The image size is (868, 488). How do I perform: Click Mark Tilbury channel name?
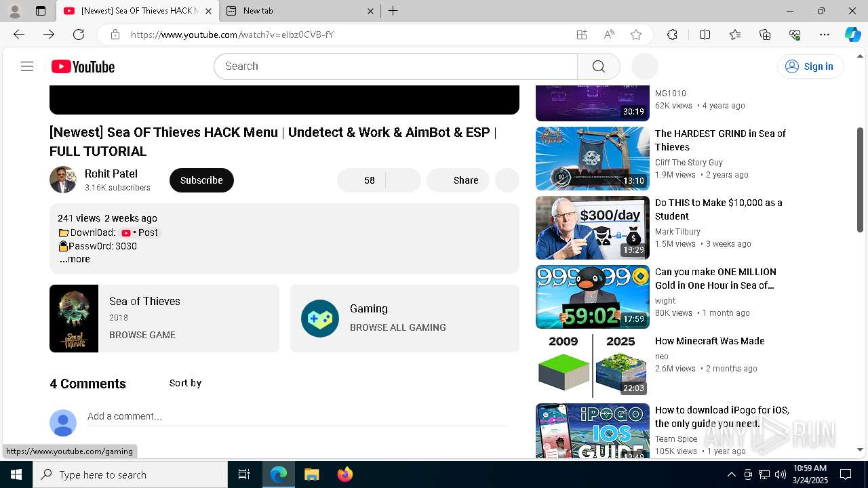(x=677, y=232)
